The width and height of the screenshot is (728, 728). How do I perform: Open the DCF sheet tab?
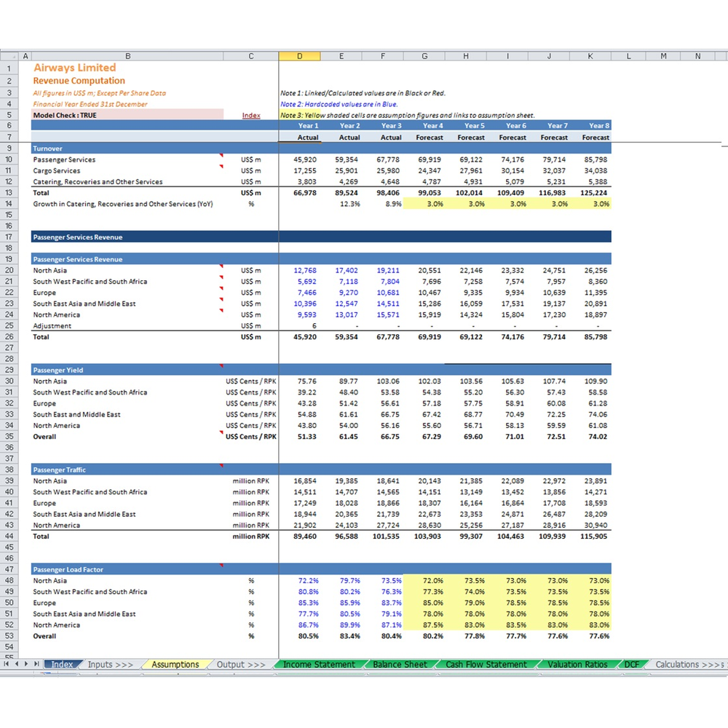coord(631,665)
